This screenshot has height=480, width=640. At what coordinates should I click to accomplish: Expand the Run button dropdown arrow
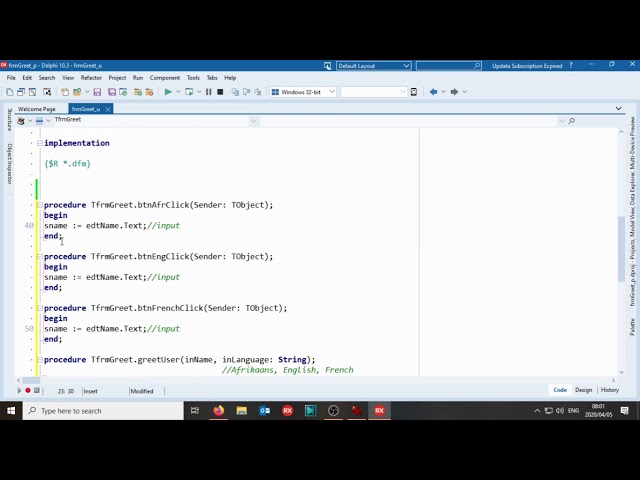(x=178, y=92)
